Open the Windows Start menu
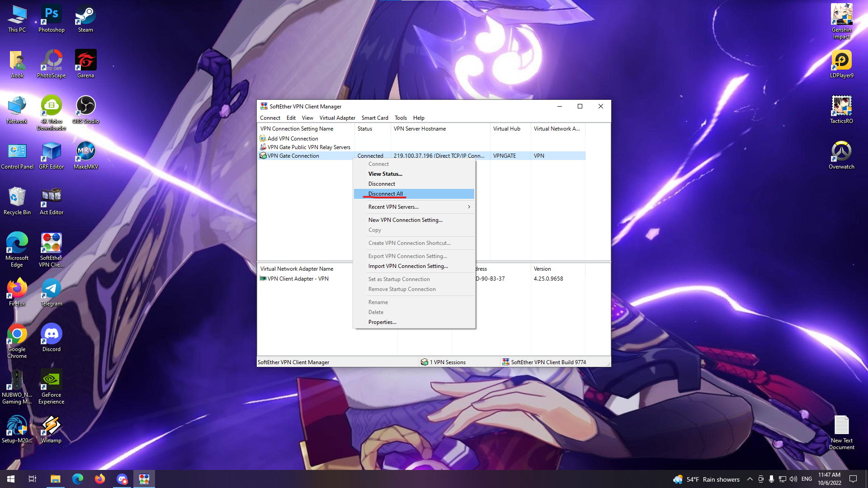Screen dimensions: 868x488 [x=11, y=479]
